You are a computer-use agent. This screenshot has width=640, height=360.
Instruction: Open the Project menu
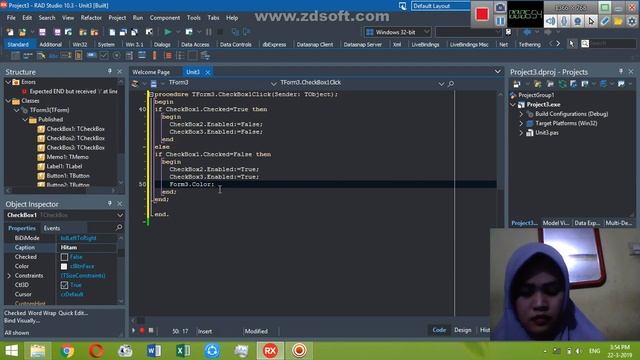(x=117, y=18)
